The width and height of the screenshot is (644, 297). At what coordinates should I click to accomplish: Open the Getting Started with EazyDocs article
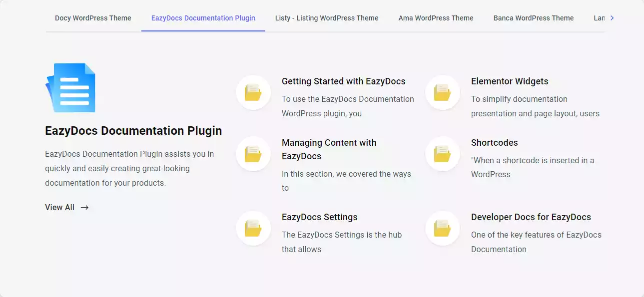(343, 81)
